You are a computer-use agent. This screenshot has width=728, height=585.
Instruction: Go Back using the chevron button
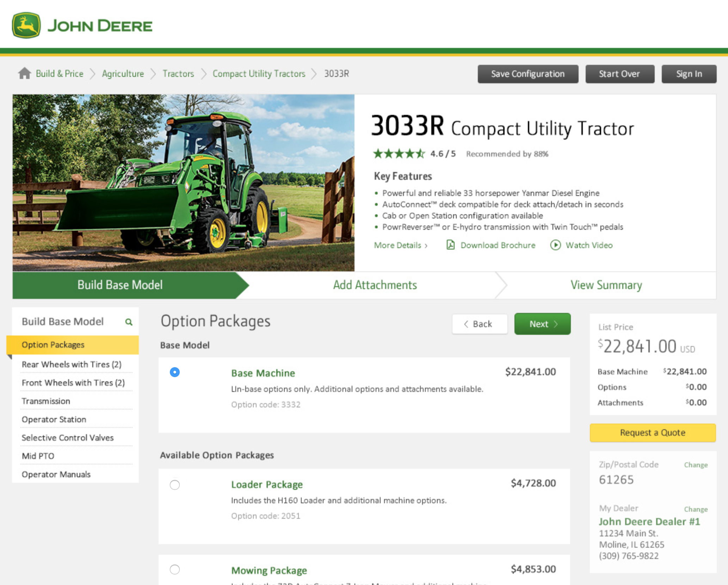click(x=480, y=324)
